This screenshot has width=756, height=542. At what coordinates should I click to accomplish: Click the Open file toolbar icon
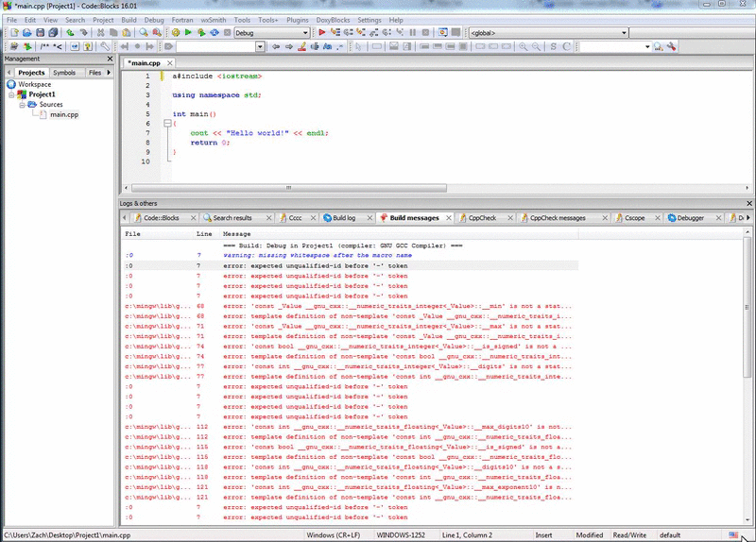click(27, 33)
